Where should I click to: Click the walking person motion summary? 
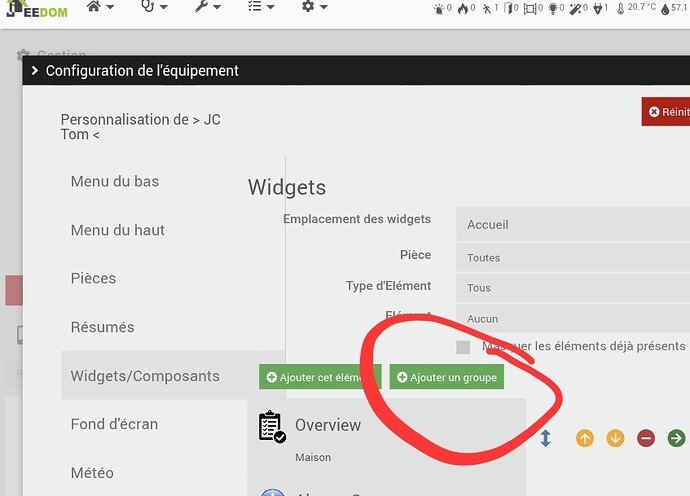click(487, 8)
